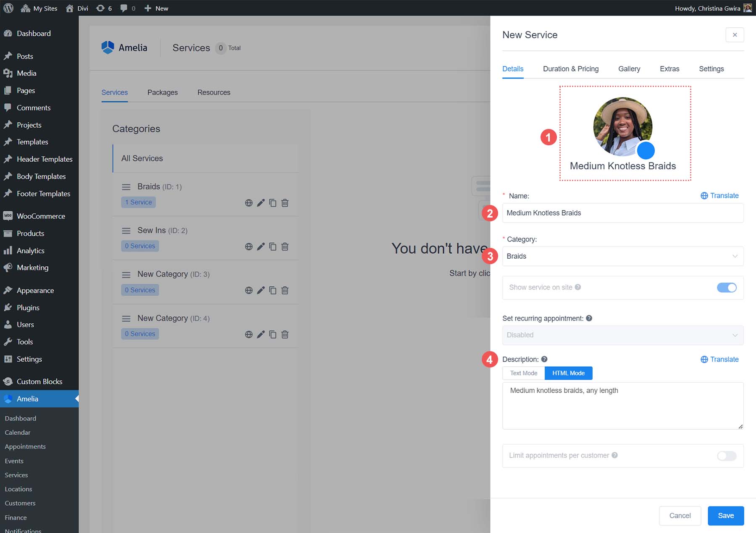Click into the Name input field

click(x=622, y=213)
